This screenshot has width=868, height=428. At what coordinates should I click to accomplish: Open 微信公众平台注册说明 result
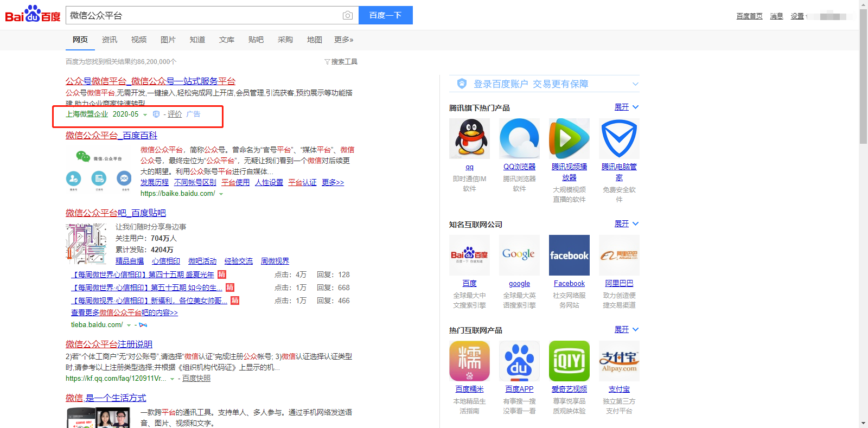tap(109, 344)
